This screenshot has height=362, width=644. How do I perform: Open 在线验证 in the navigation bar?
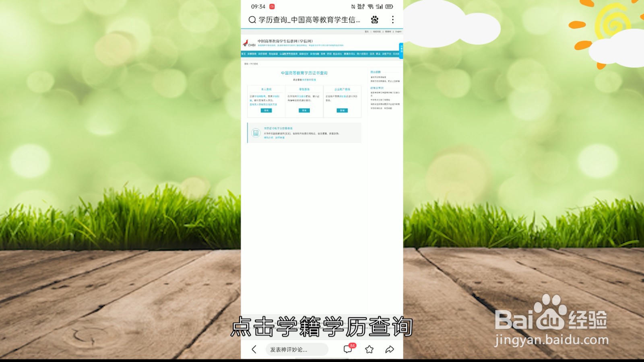point(273,53)
